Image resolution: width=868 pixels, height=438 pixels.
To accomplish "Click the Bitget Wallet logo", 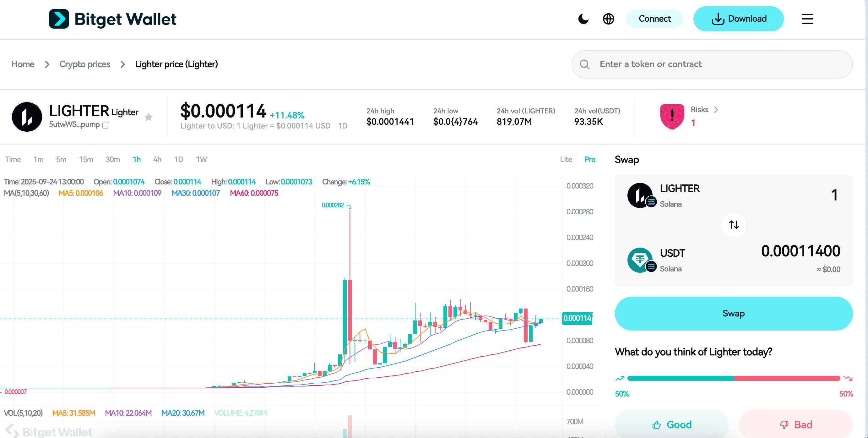I will pos(112,19).
